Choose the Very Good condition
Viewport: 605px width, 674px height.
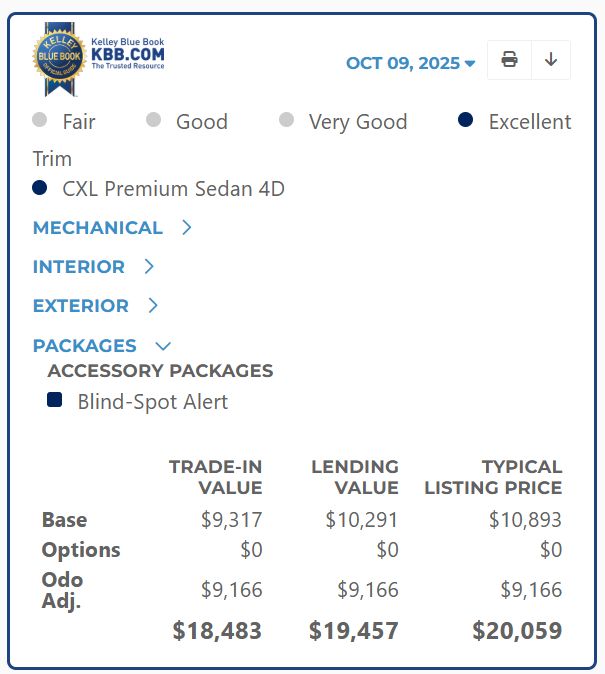point(287,121)
